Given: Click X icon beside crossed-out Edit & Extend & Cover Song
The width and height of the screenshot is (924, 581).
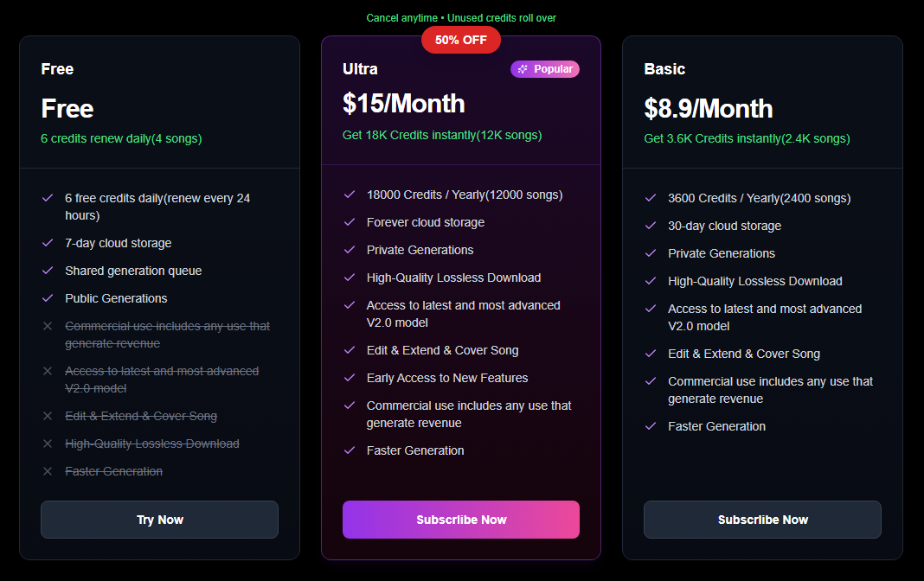Looking at the screenshot, I should pyautogui.click(x=48, y=416).
